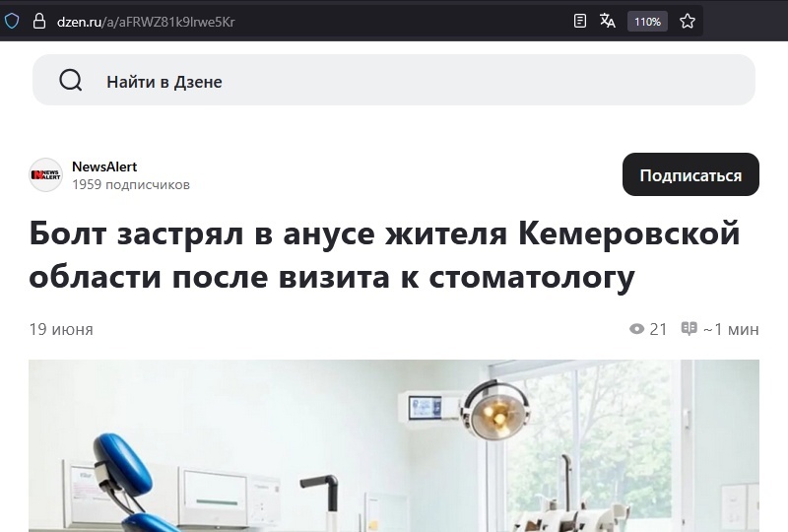The height and width of the screenshot is (532, 788).
Task: Toggle reader view icon in address bar
Action: [x=580, y=21]
